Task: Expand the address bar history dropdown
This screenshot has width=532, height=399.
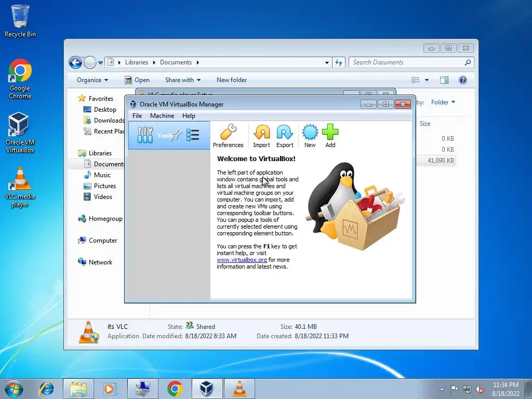Action: click(327, 63)
